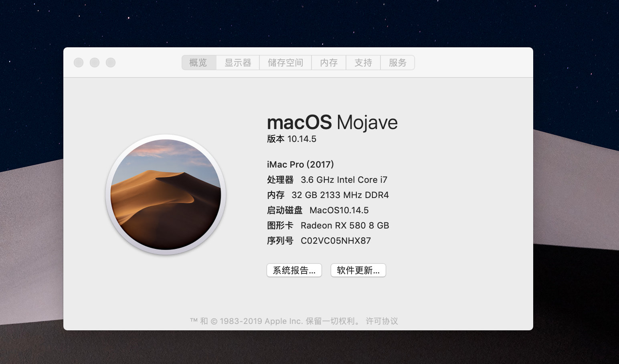The height and width of the screenshot is (364, 619).
Task: Click the macOS Mojave title
Action: tap(332, 122)
